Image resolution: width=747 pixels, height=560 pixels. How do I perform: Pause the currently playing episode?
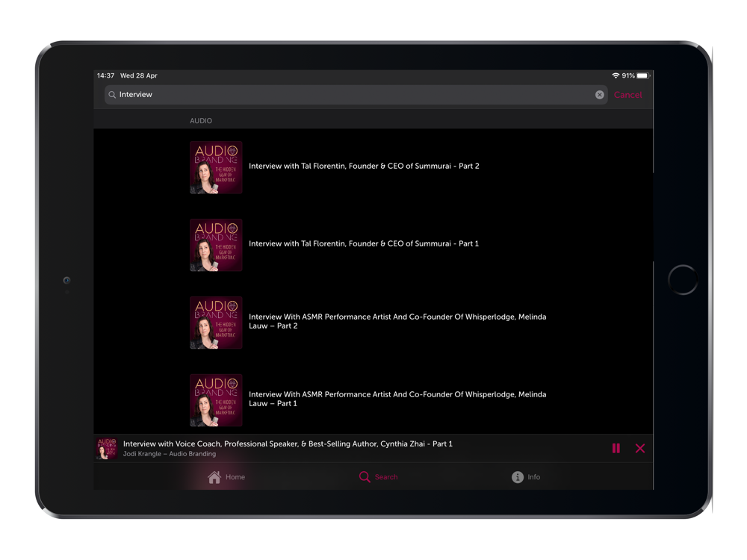click(x=616, y=448)
